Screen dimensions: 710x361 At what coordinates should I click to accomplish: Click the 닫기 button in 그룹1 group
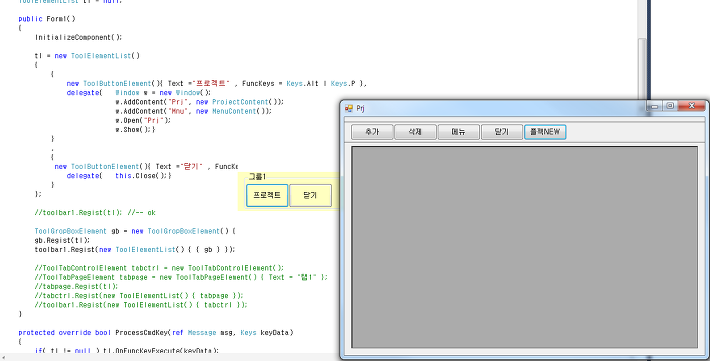coord(310,195)
